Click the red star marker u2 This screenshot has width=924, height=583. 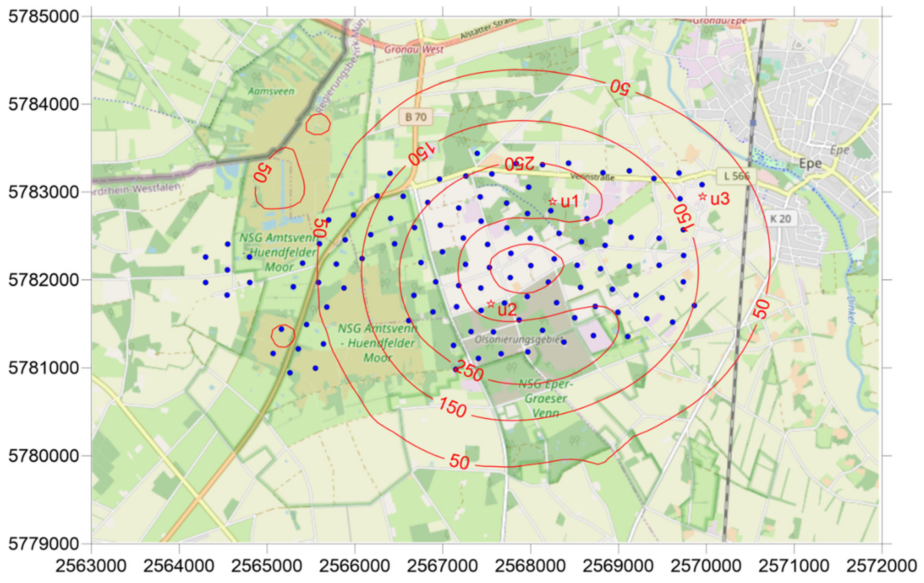[491, 304]
